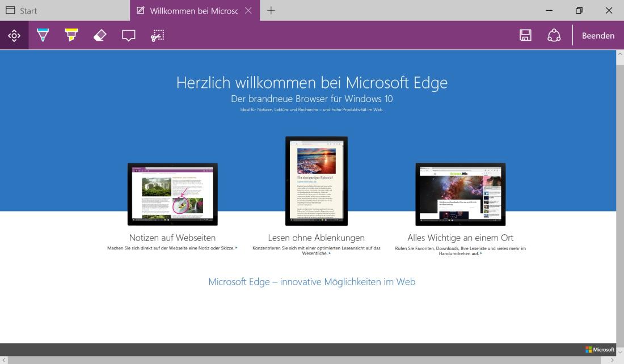Add a typed note with comment tool
Image resolution: width=624 pixels, height=364 pixels.
pyautogui.click(x=129, y=36)
